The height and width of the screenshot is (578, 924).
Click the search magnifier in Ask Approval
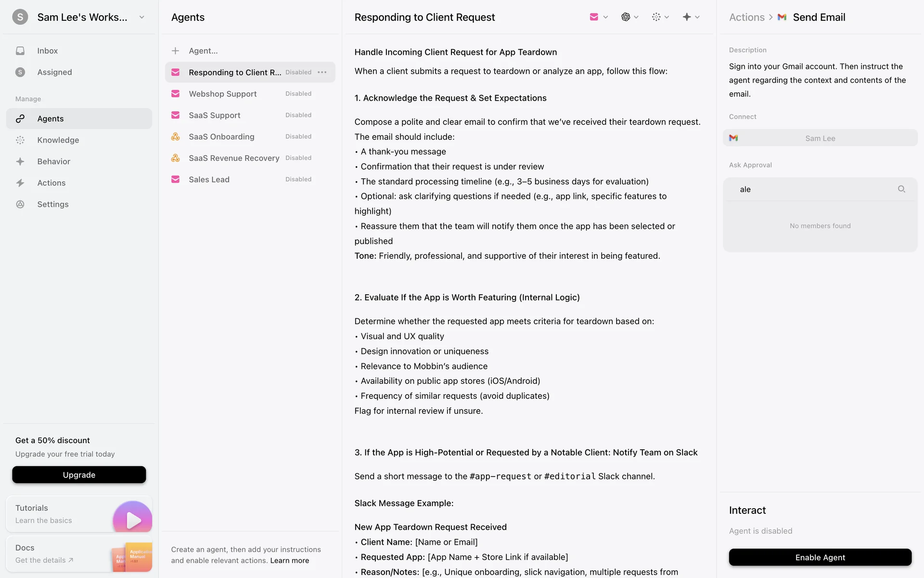tap(901, 189)
